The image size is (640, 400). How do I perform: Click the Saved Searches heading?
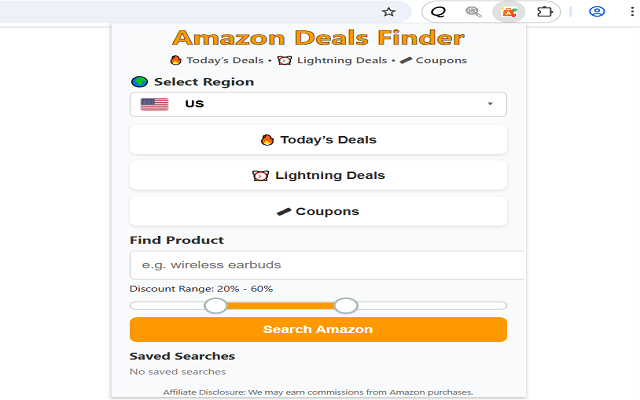[x=182, y=356]
